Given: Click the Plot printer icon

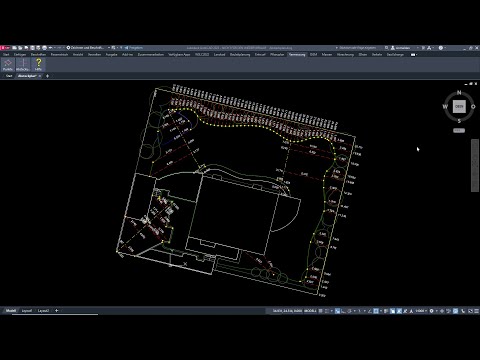Looking at the screenshot, I should [x=44, y=48].
